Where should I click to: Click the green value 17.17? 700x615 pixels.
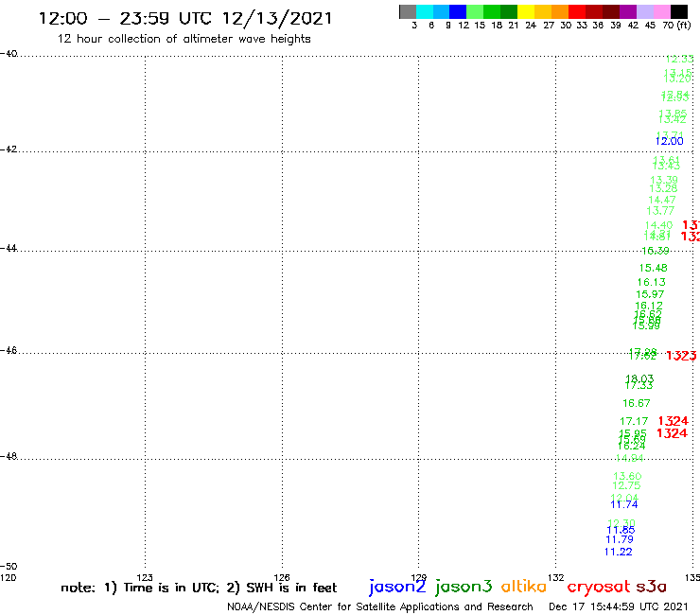point(634,421)
